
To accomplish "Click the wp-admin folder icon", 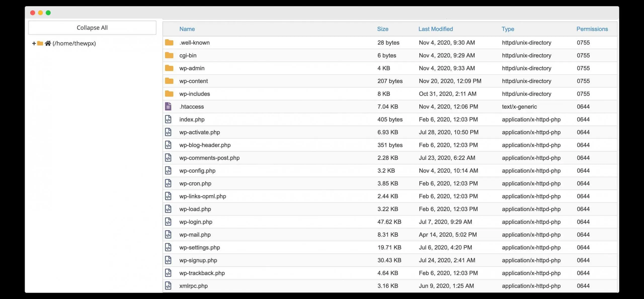I will [169, 68].
